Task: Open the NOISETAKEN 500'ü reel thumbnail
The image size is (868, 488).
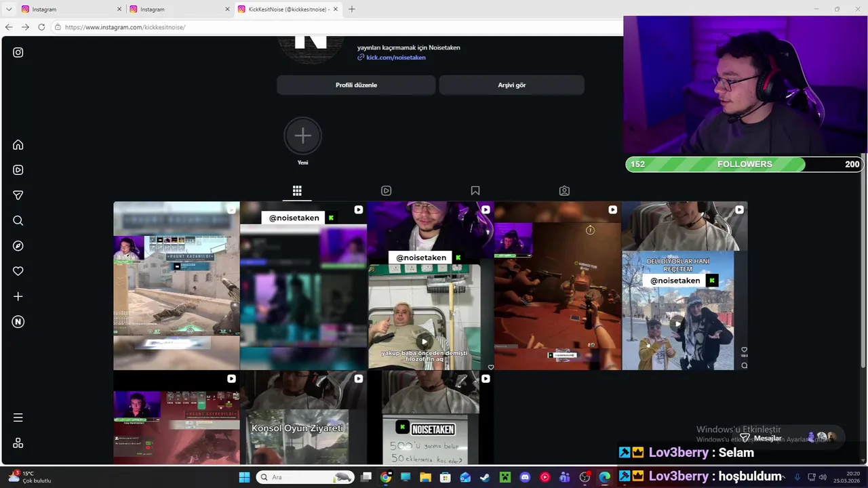Action: (430, 418)
